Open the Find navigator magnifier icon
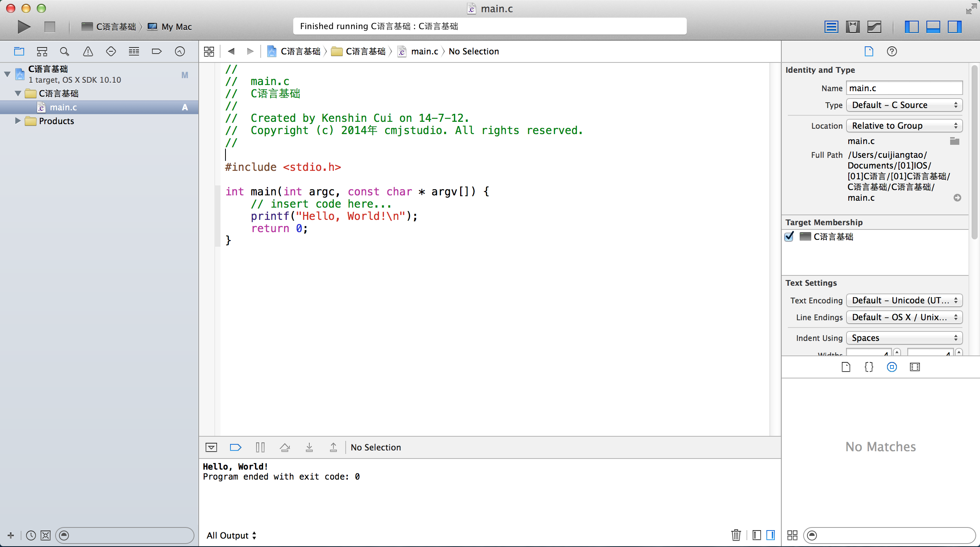 (x=65, y=52)
